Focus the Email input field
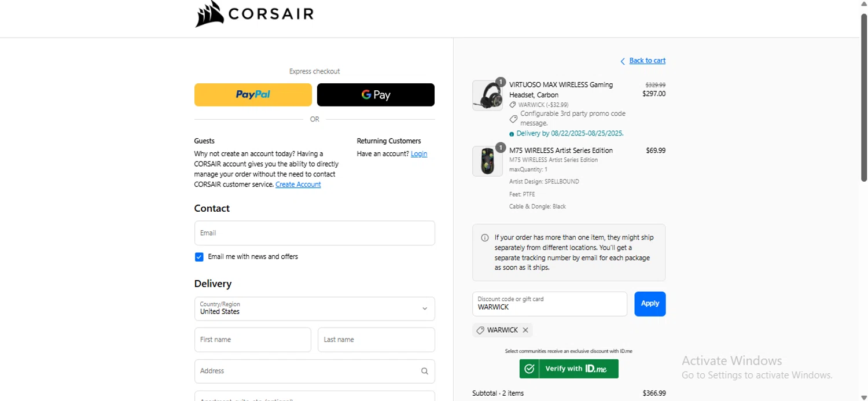The width and height of the screenshot is (868, 401). point(315,233)
